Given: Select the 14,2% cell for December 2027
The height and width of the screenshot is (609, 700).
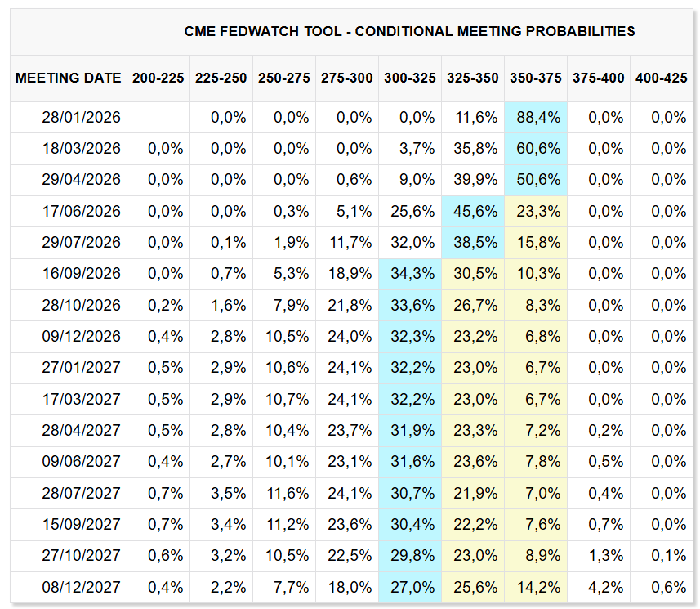Looking at the screenshot, I should (x=538, y=587).
